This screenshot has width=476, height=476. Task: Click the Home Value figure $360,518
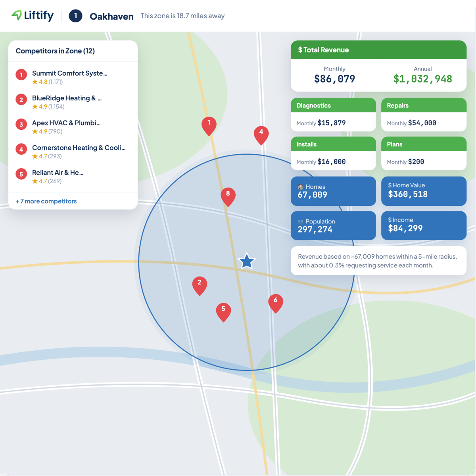coord(408,194)
